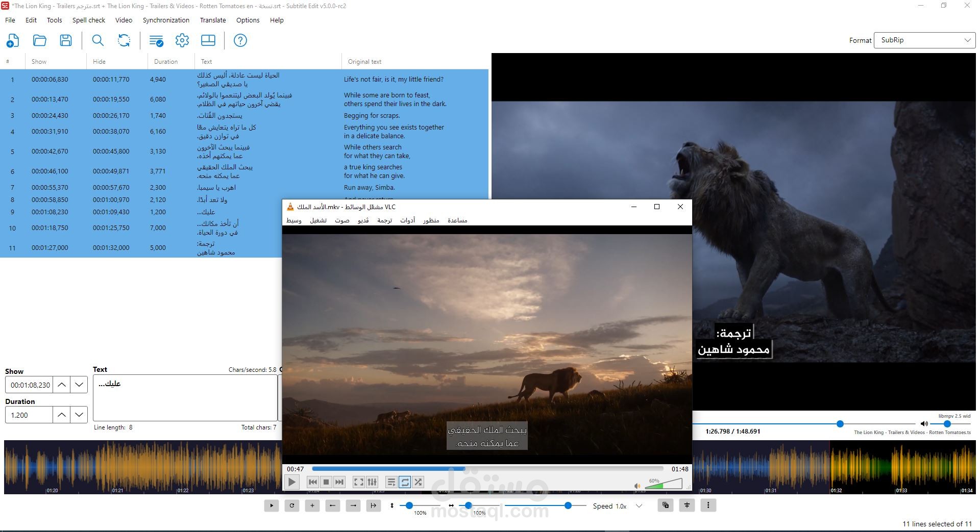The height and width of the screenshot is (532, 980).
Task: Play the video in VLC
Action: tap(291, 482)
